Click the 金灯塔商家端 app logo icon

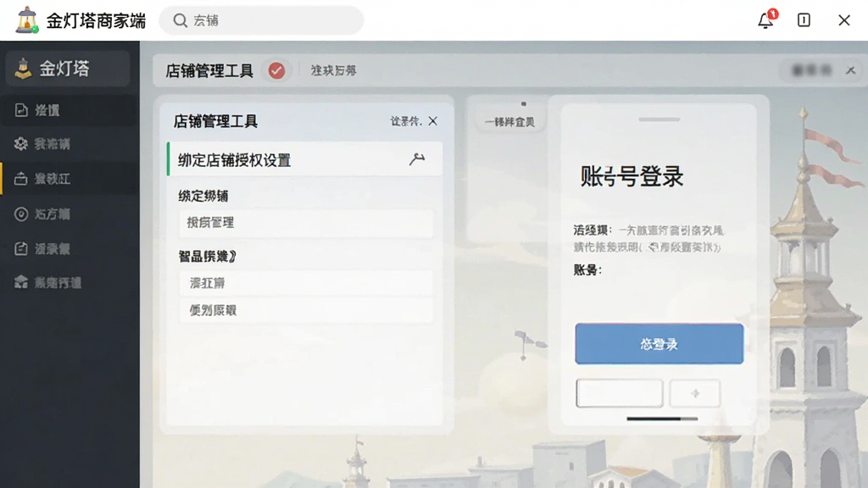click(x=26, y=20)
